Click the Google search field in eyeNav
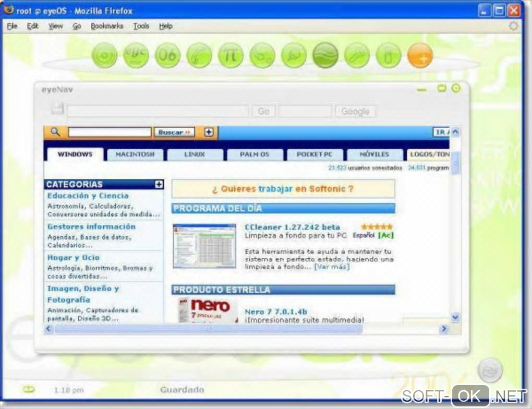The height and width of the screenshot is (409, 532). pyautogui.click(x=305, y=111)
